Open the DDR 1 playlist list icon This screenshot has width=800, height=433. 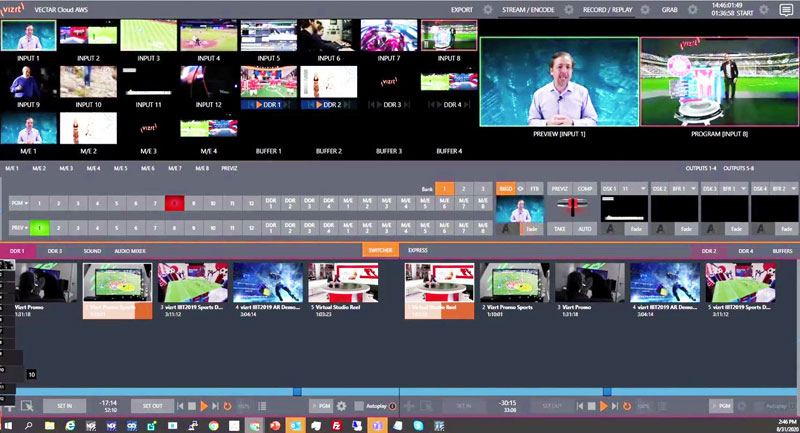click(262, 406)
